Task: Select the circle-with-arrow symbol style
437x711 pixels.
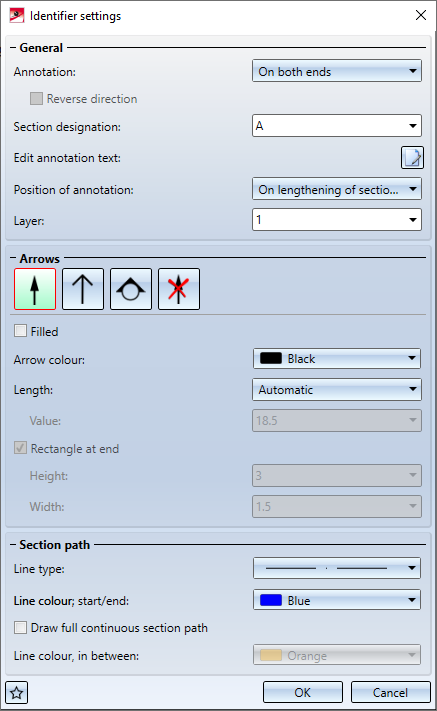Action: click(131, 289)
